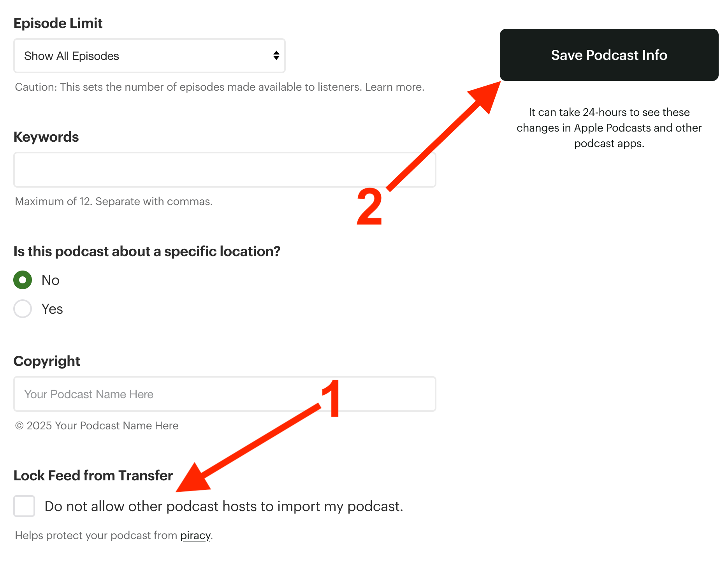
Task: Focus the Keywords text field
Action: tap(224, 170)
